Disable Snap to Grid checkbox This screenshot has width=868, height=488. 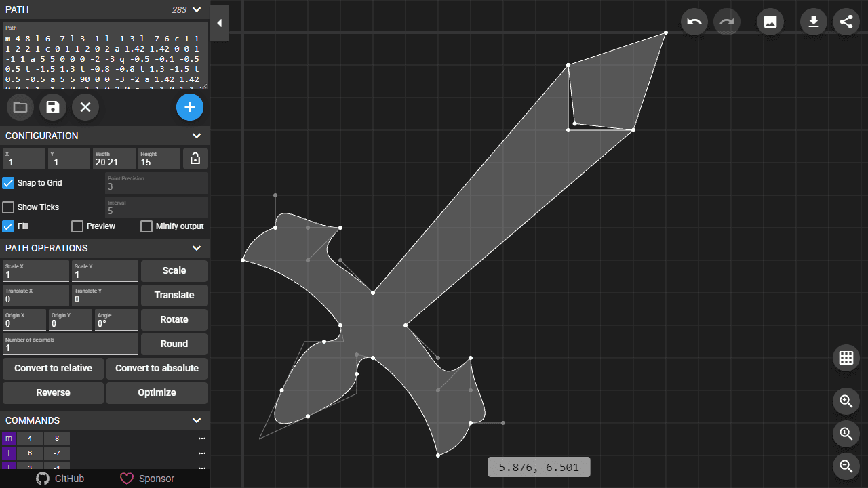(x=8, y=183)
